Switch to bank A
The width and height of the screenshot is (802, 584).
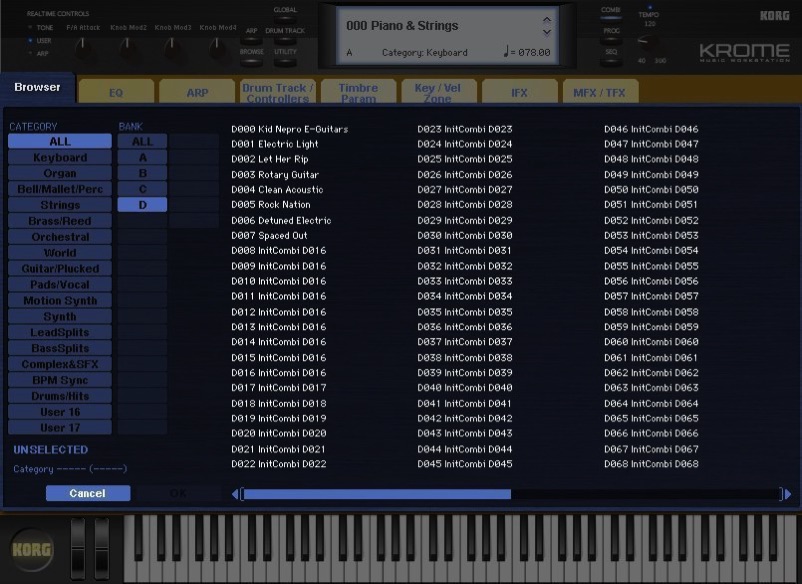click(x=142, y=158)
